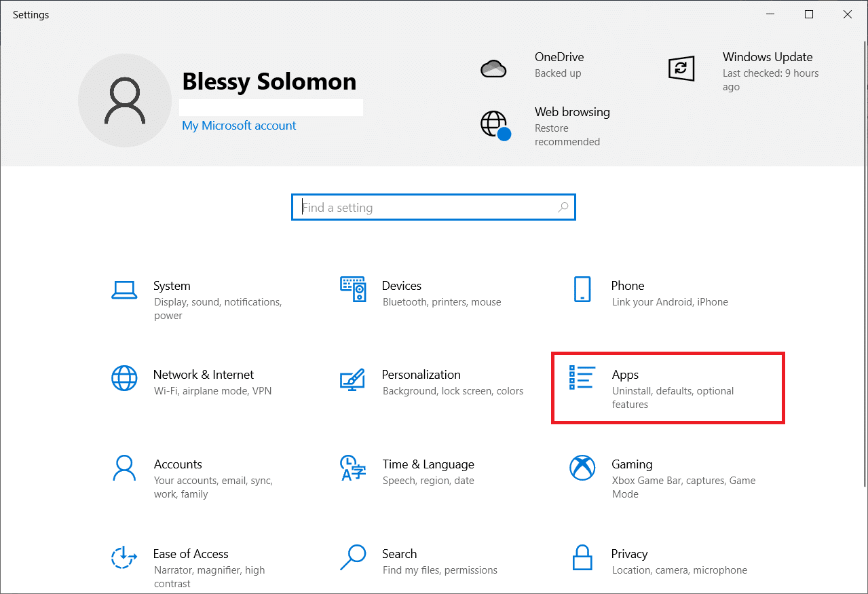Screen dimensions: 868x594
Task: Open the System settings title
Action: (x=172, y=286)
